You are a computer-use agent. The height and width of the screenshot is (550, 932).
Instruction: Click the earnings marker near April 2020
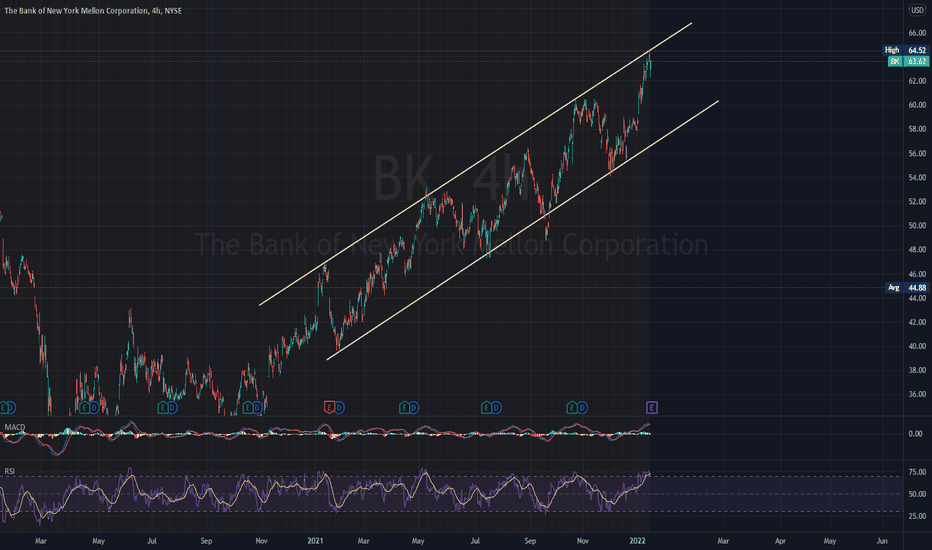click(x=84, y=407)
